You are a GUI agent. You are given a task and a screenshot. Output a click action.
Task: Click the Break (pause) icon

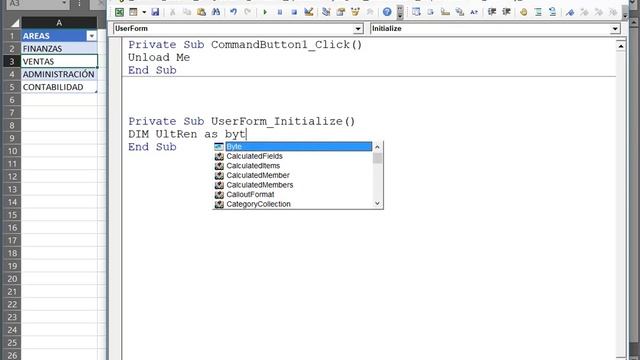(280, 12)
